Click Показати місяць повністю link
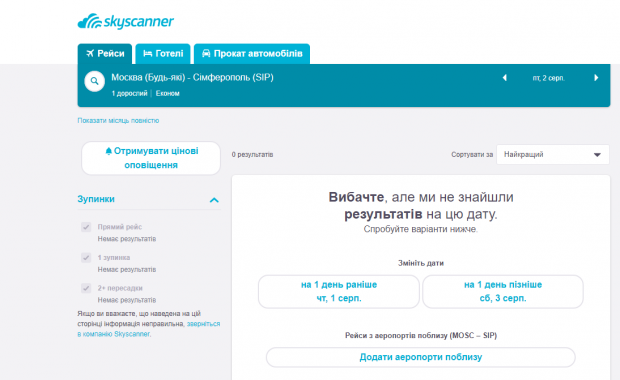Screen dimensions: 620x380 [x=118, y=121]
